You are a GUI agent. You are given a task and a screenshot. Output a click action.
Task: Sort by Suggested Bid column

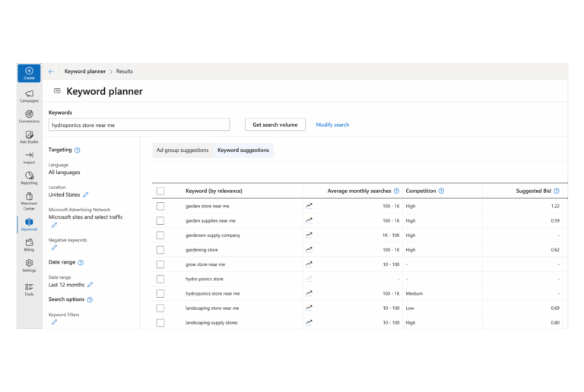click(x=533, y=191)
